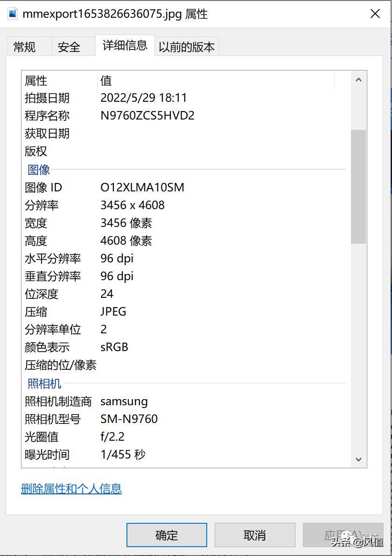Click the 取消 button
Screen dimensions: 392x556
(x=255, y=535)
